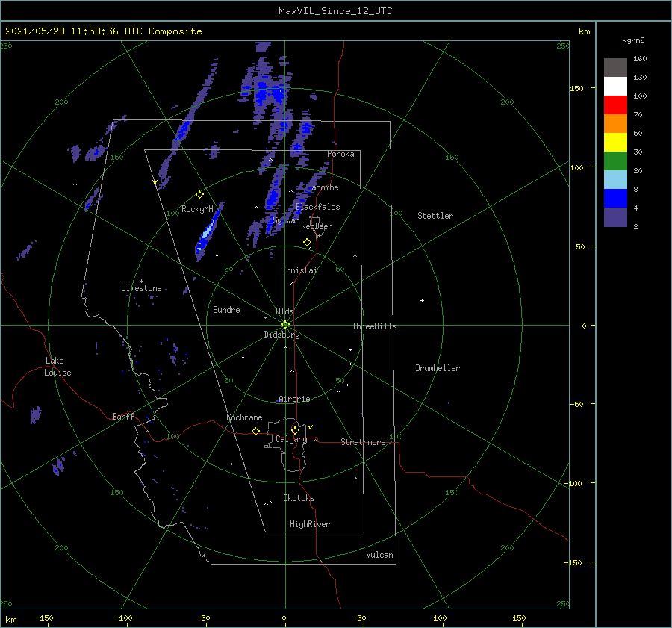Select the orange 70 legend swatch
Viewport: 672px width, 628px height.
pos(615,123)
